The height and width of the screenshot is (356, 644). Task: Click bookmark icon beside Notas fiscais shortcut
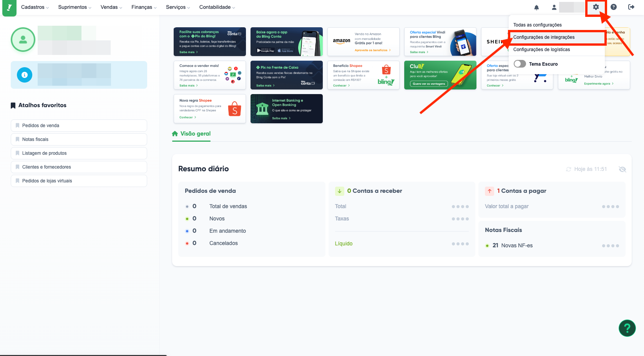click(x=17, y=139)
